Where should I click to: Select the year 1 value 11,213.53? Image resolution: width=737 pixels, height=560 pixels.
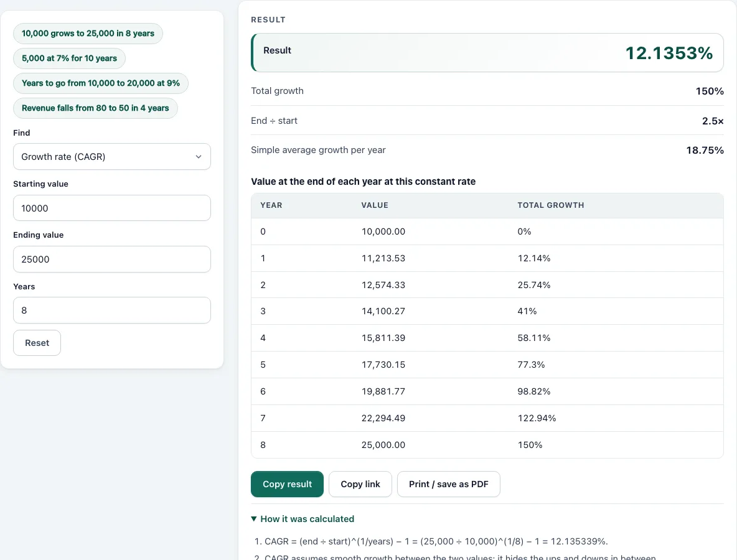point(383,258)
